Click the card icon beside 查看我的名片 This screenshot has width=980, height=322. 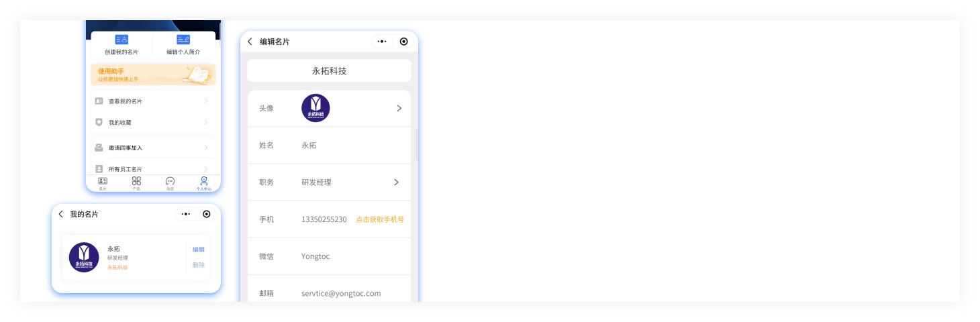pyautogui.click(x=99, y=101)
